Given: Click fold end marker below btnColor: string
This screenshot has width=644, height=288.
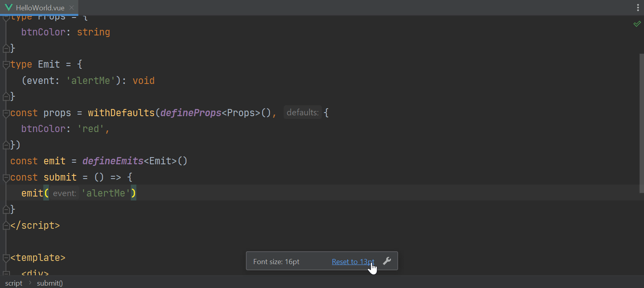Looking at the screenshot, I should (6, 49).
